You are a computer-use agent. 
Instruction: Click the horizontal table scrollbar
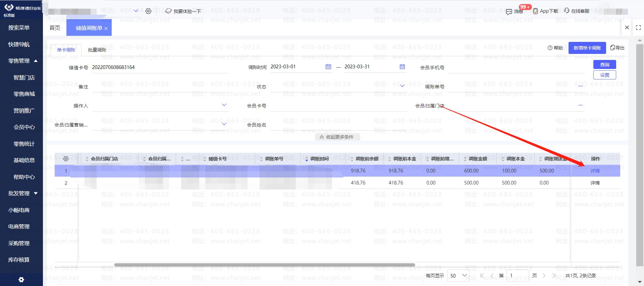[265, 265]
